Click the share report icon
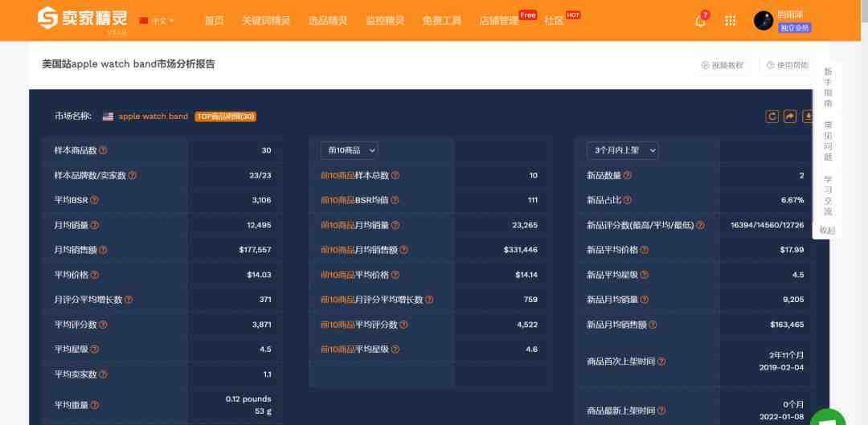Screen dimensions: 868x425 pyautogui.click(x=790, y=116)
